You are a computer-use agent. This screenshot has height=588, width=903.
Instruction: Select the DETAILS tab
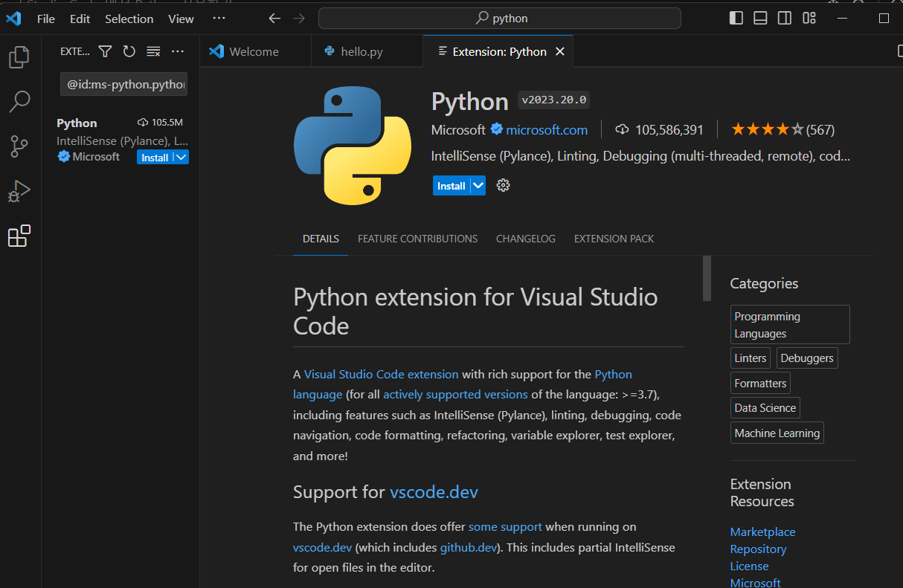(x=321, y=239)
